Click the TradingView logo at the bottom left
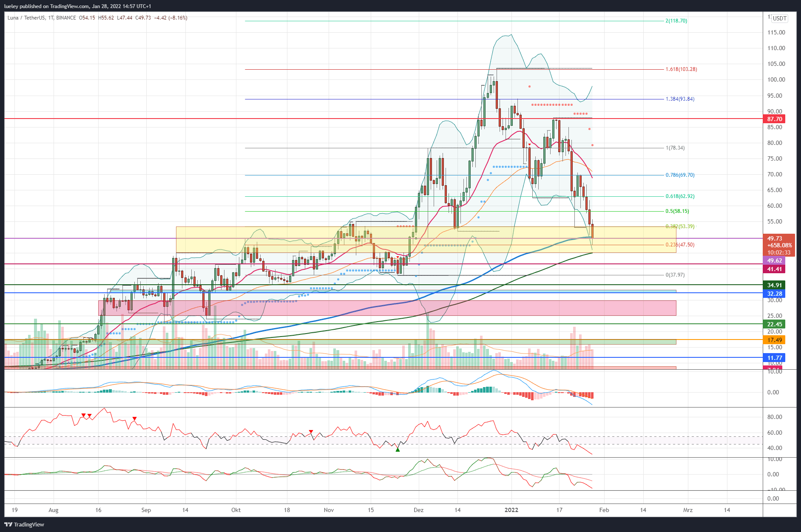The image size is (801, 532). (24, 524)
